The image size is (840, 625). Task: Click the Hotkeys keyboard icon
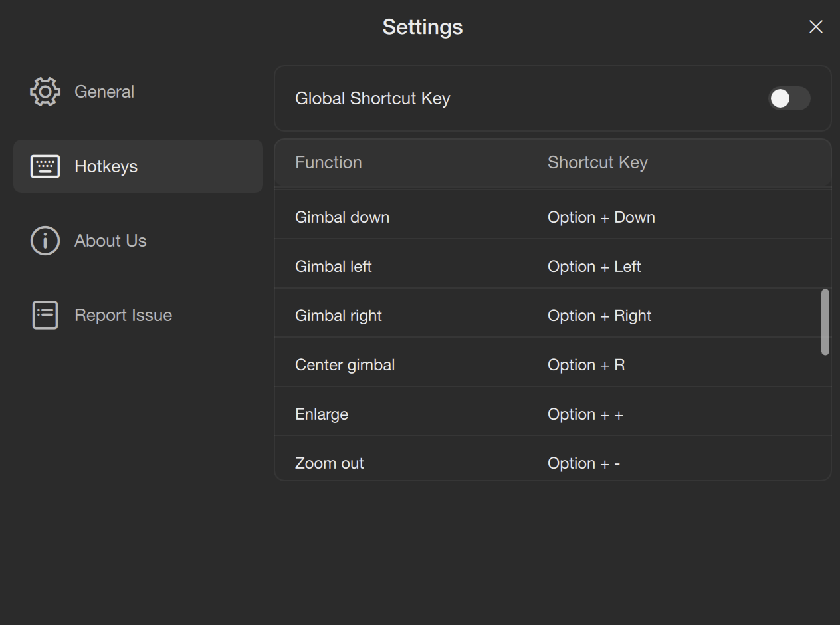(x=45, y=166)
